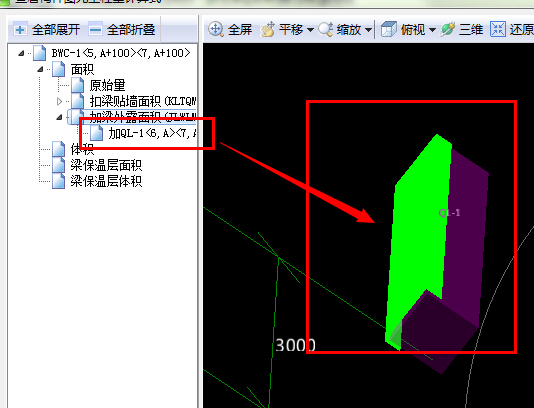Click the 全屏 fullscreen icon
534x408 pixels.
(x=216, y=29)
